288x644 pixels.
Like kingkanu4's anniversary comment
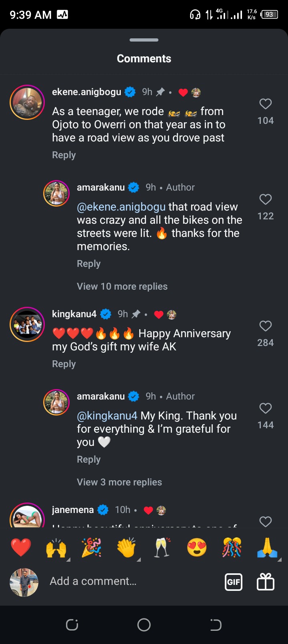click(x=266, y=326)
